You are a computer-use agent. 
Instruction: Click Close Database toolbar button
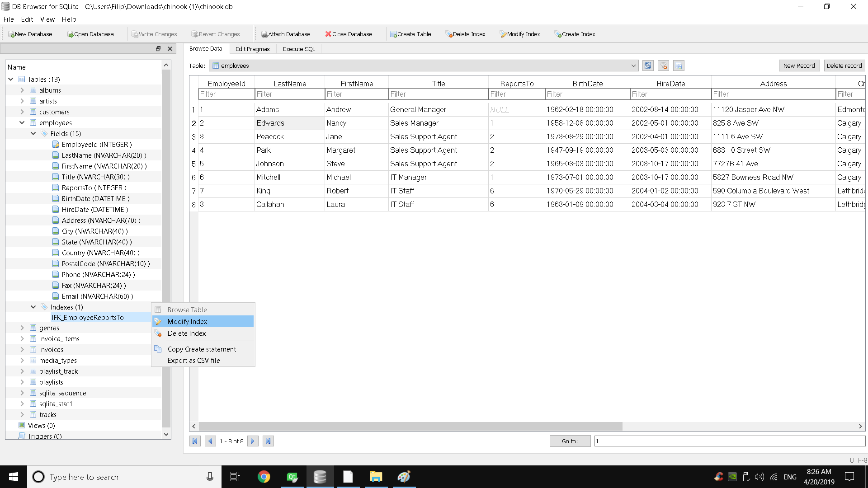click(x=349, y=34)
